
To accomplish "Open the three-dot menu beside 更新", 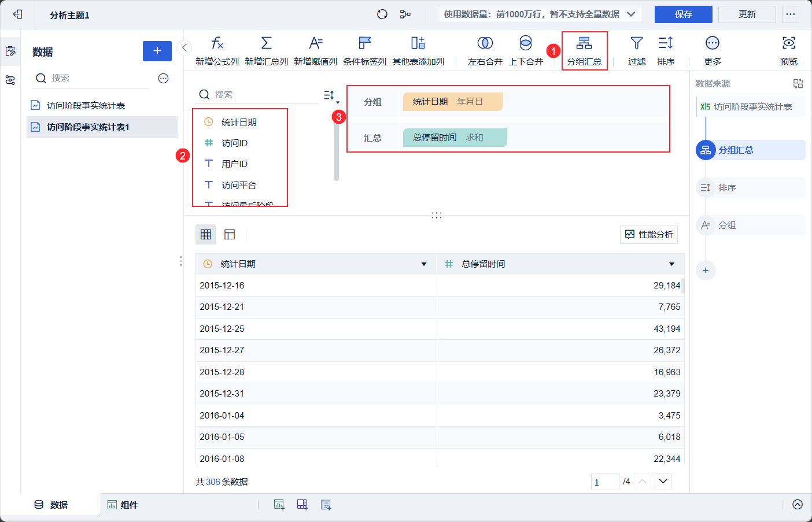I will 791,14.
